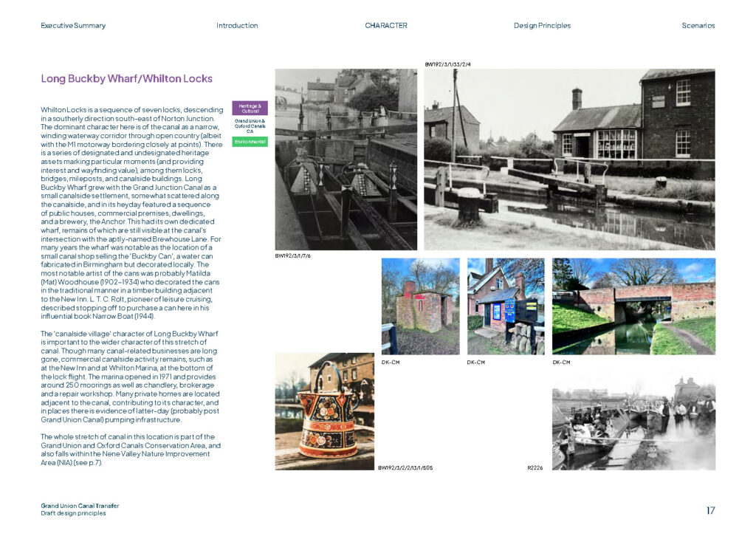Open the large lock-keeper's cottage photo
756x539 pixels.
click(569, 159)
